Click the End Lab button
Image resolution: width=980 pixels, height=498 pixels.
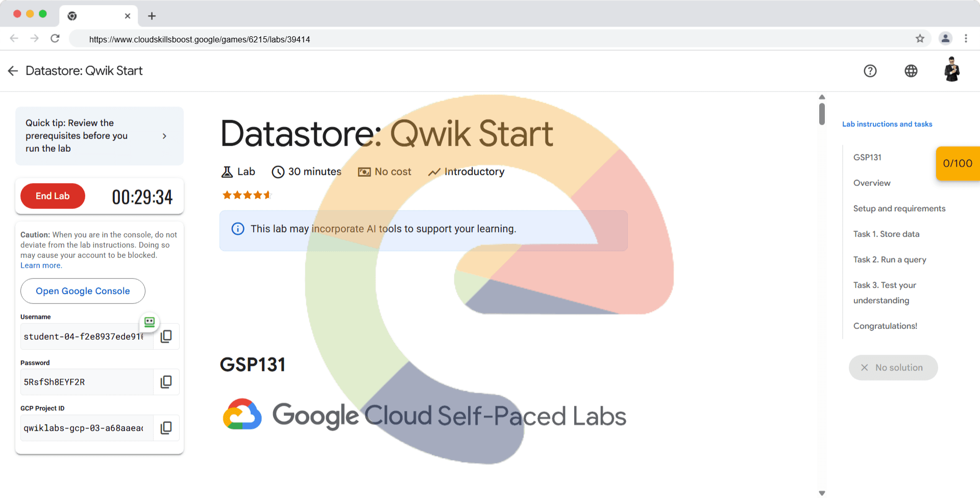pyautogui.click(x=53, y=196)
